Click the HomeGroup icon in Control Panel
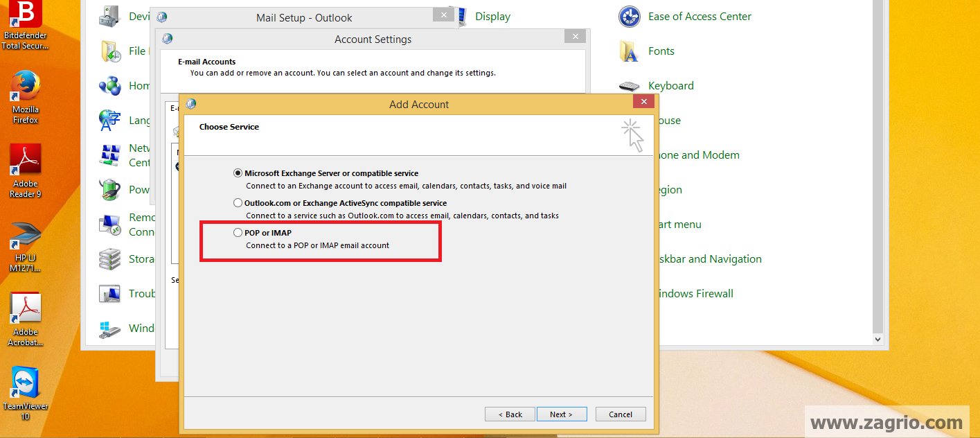Screen dimensions: 980x438 click(x=111, y=86)
